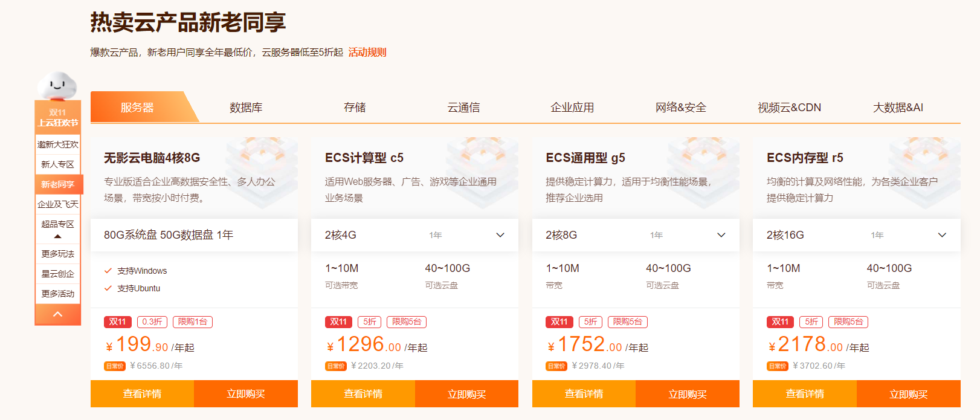Go to 邀新大狂欢 in sidebar
The image size is (980, 420).
pos(58,144)
